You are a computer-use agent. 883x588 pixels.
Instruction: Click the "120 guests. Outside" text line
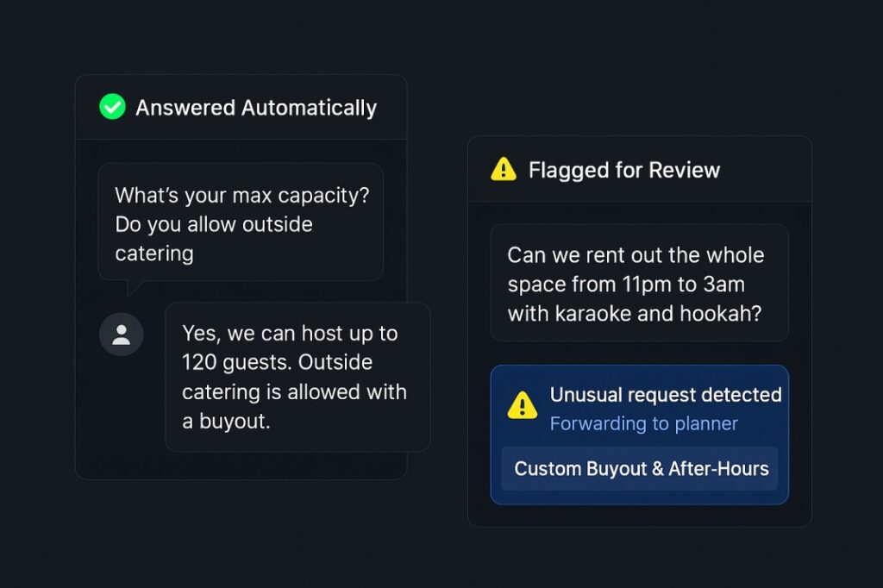tap(278, 362)
